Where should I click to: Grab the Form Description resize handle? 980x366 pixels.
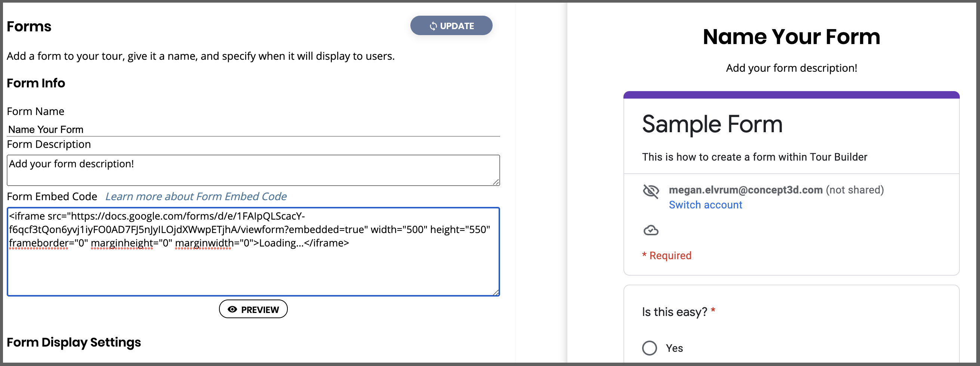pos(496,182)
